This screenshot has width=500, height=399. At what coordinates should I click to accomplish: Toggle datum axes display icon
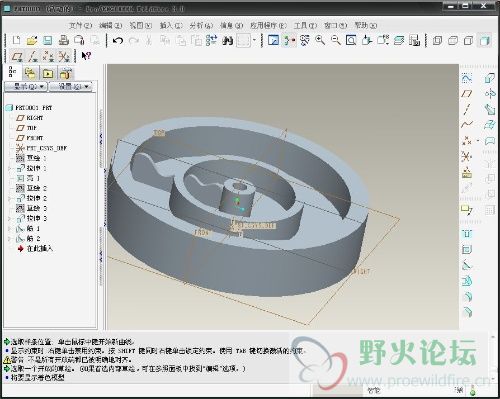(33, 56)
